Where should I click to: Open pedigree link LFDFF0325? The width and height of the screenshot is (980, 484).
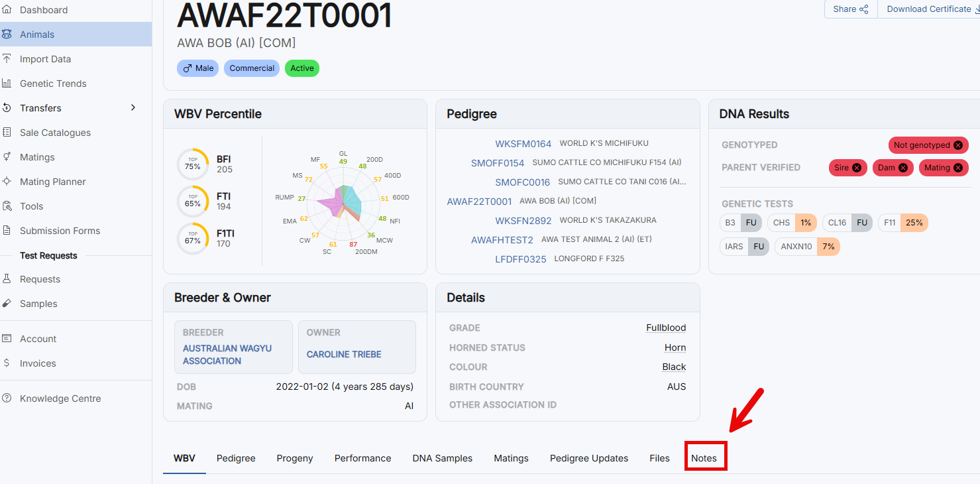click(x=521, y=259)
